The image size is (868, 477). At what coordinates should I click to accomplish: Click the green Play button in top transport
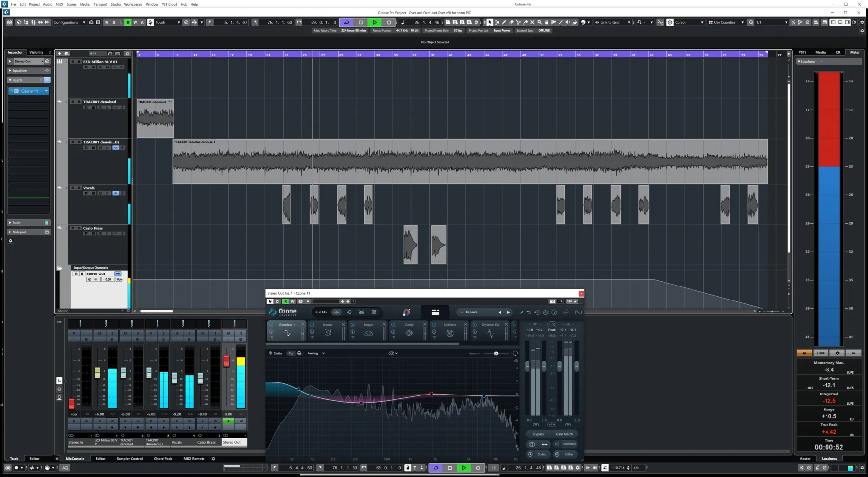point(375,22)
